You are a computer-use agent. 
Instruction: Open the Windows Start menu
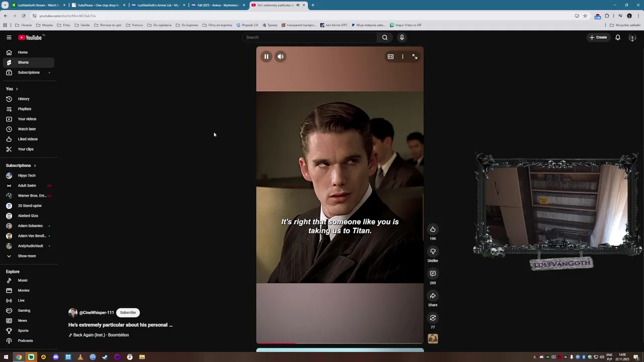tap(6, 357)
